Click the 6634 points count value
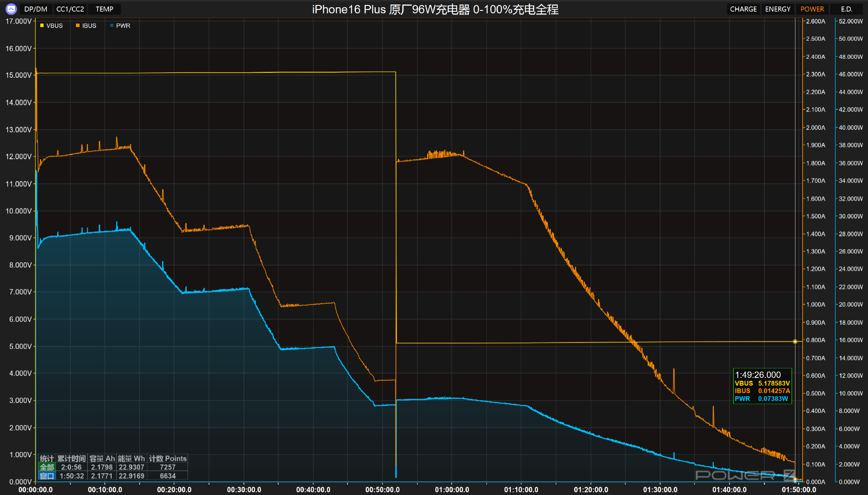Viewport: 868px width, 495px height. pyautogui.click(x=168, y=476)
